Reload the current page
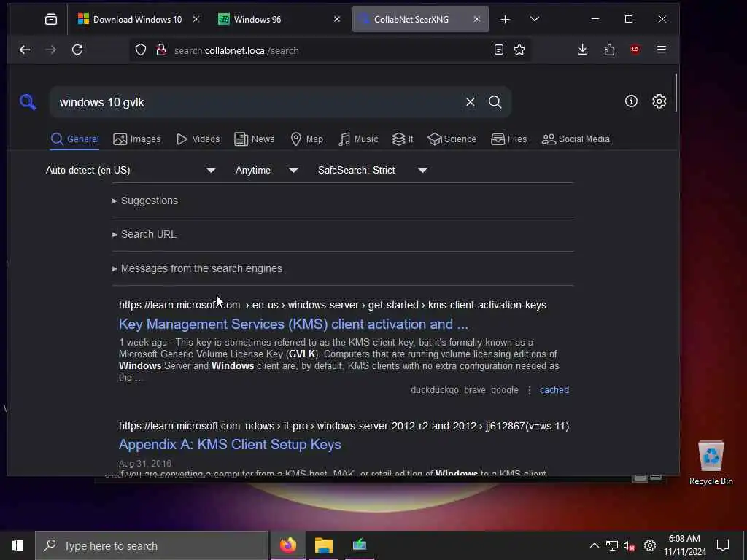This screenshot has height=560, width=747. coord(77,50)
